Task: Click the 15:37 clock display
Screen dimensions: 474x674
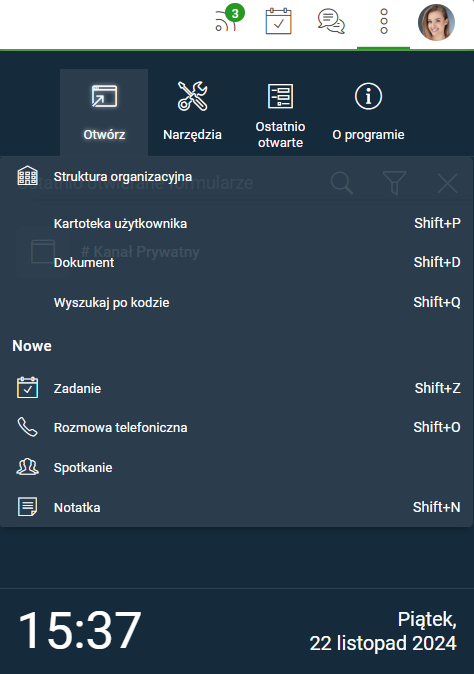Action: tap(80, 630)
